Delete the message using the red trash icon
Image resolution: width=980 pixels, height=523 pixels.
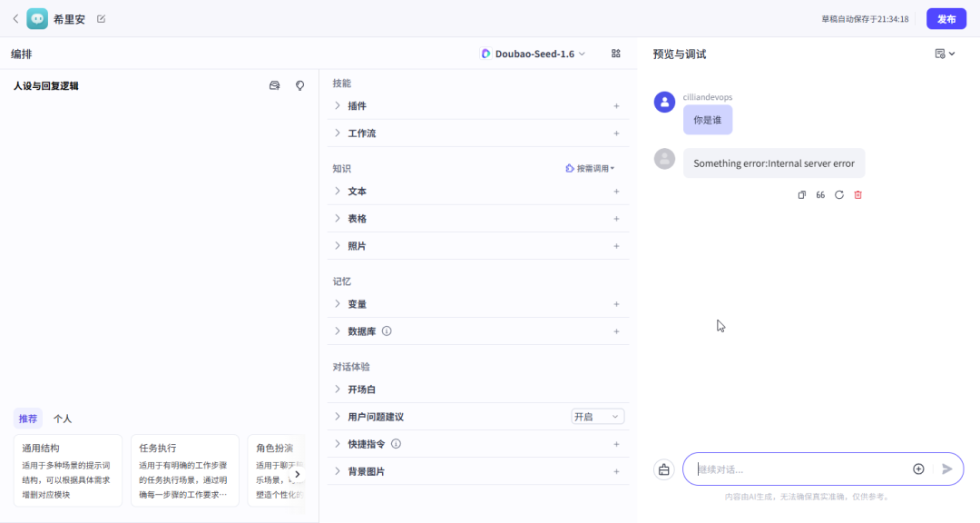click(858, 195)
